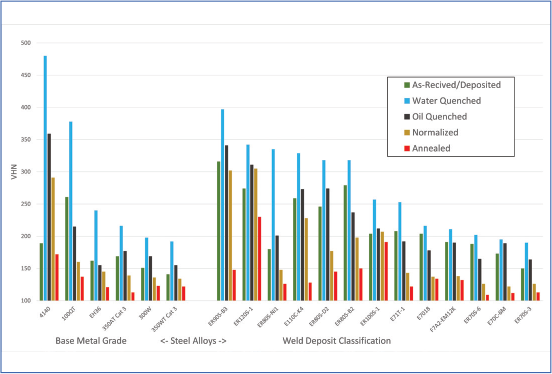
Task: Click the blue Water Quenched legend swatch
Action: [407, 101]
